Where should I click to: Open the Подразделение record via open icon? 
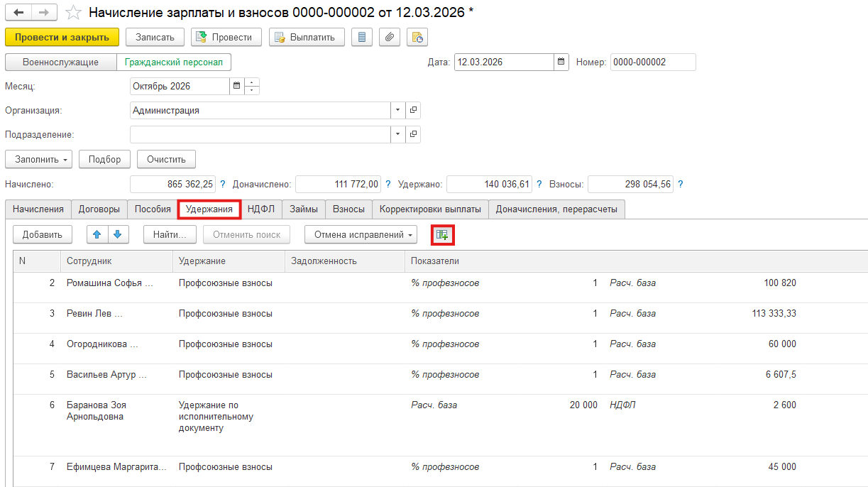click(413, 134)
